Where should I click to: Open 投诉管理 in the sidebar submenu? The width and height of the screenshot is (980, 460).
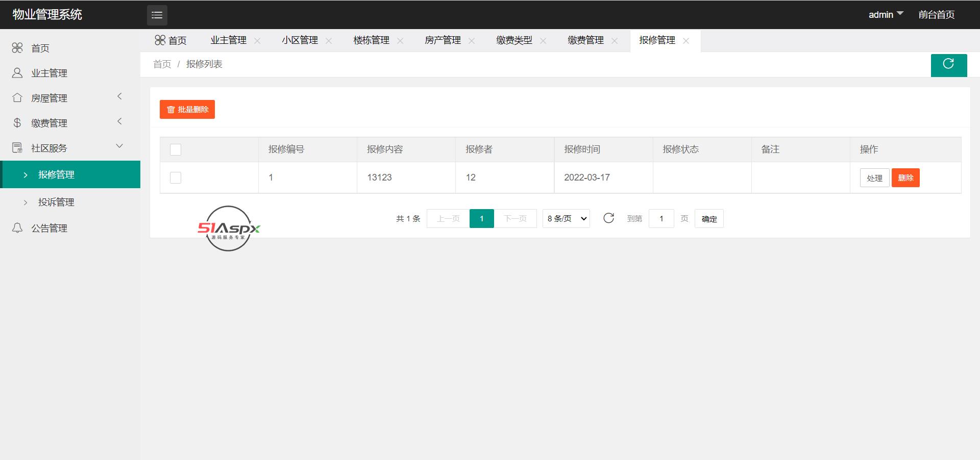[56, 202]
